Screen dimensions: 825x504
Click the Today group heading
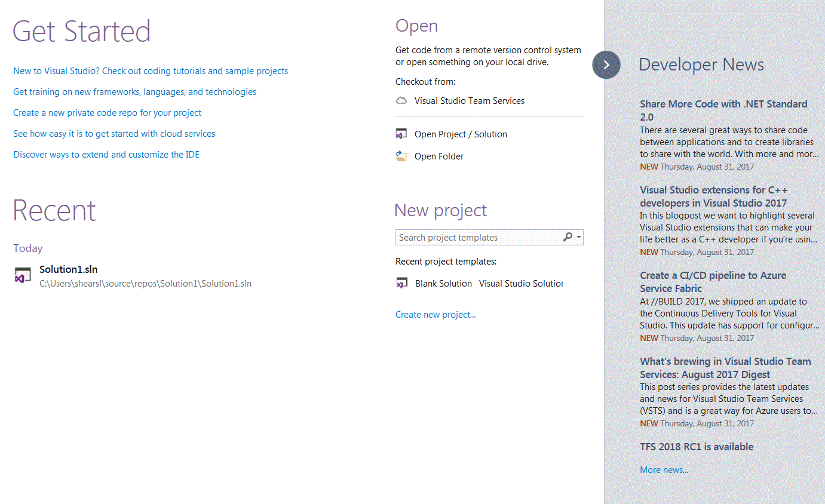(28, 248)
